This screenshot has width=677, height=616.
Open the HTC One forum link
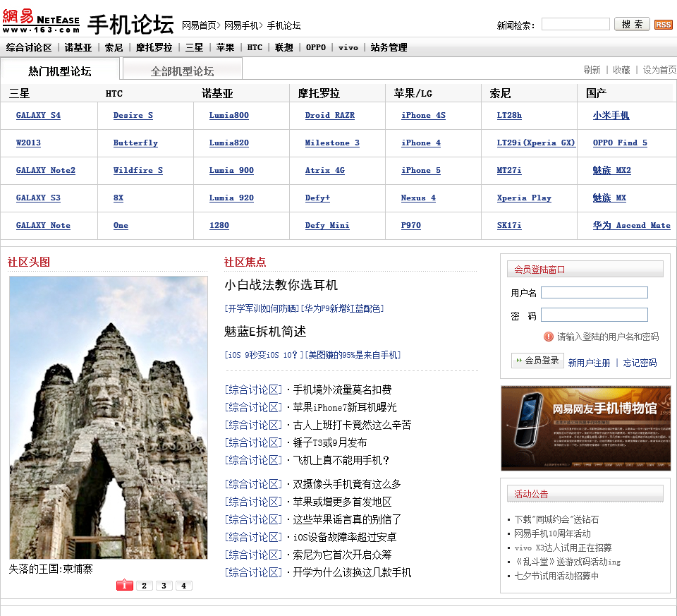click(x=121, y=226)
